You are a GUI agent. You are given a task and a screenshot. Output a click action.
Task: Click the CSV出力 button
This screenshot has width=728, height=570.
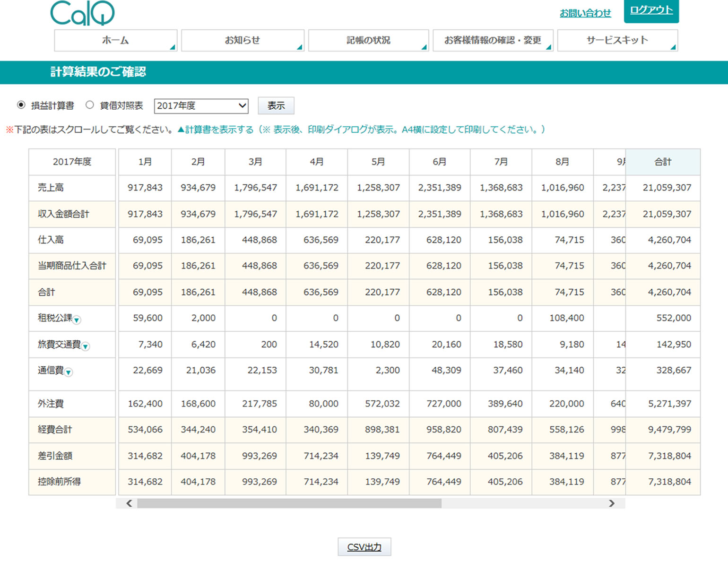(x=364, y=547)
